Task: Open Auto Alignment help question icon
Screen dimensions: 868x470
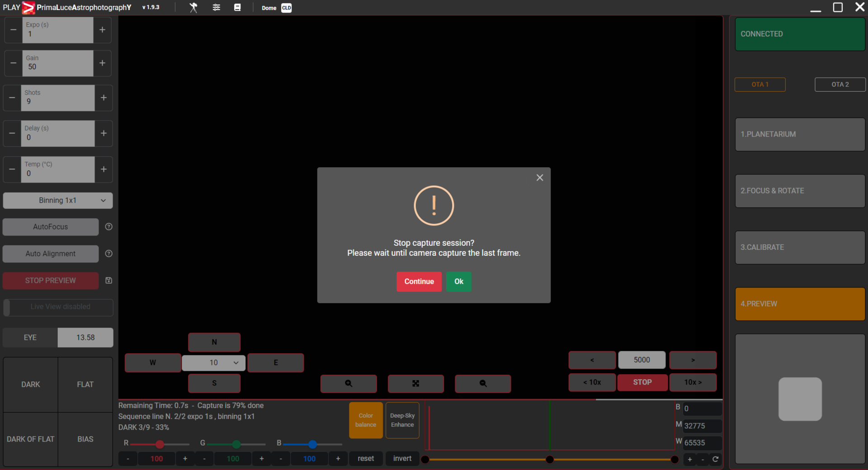Action: (x=108, y=254)
